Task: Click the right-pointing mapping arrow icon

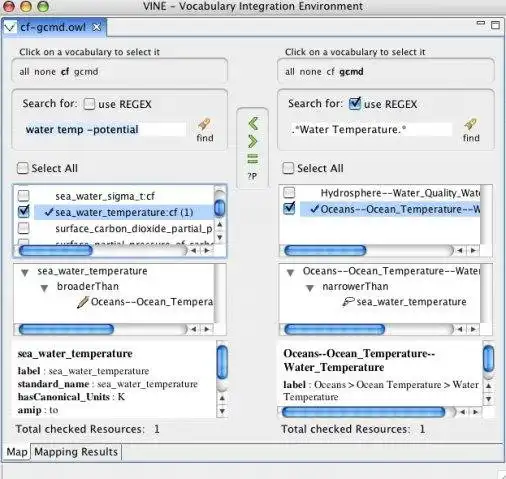Action: [253, 141]
